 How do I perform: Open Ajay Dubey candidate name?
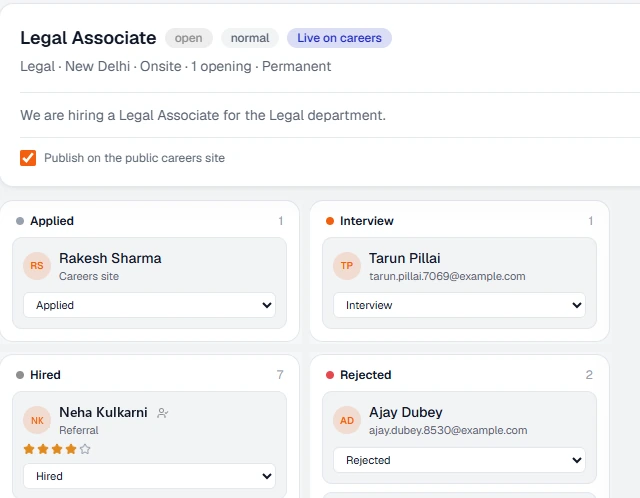(x=406, y=412)
